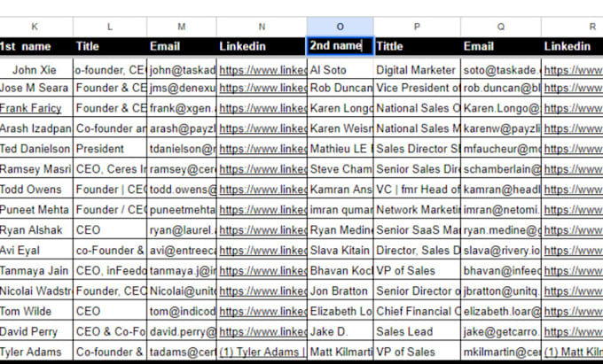Click the 'Tittle' header cell
This screenshot has height=364, width=603.
[417, 46]
